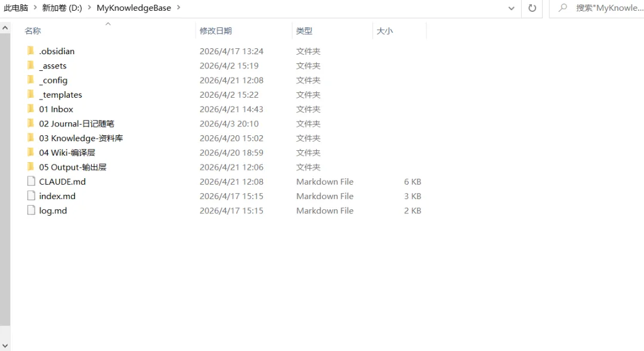Select the folder name _templates
This screenshot has height=351, width=644.
coord(61,95)
